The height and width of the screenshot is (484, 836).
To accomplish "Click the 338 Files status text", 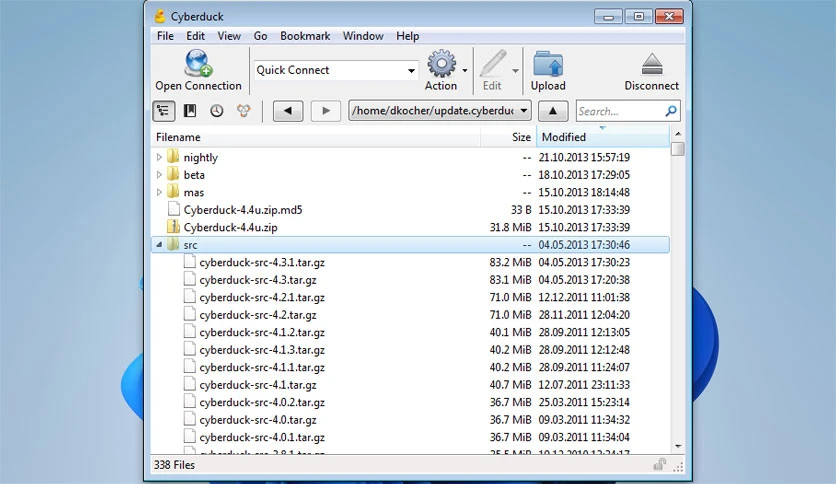I will pyautogui.click(x=174, y=465).
